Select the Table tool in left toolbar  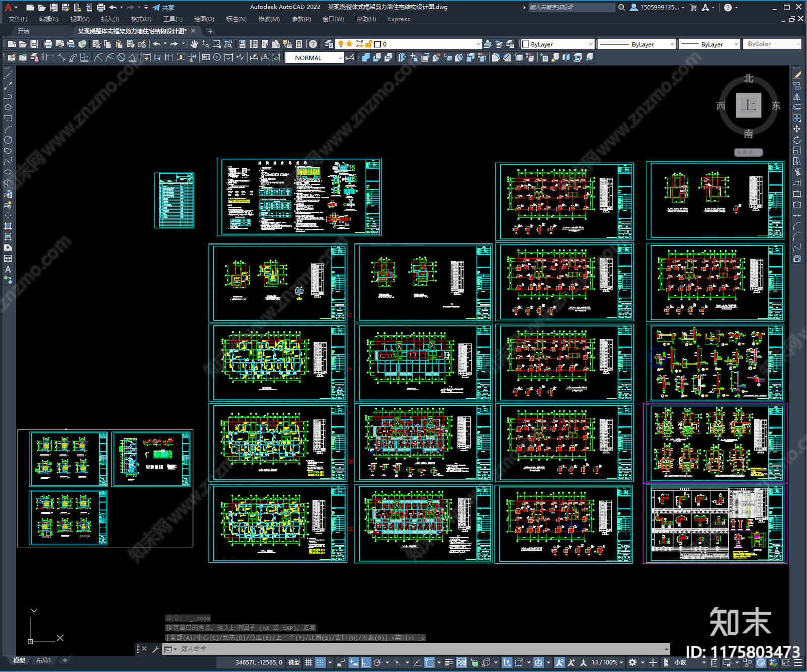8,259
